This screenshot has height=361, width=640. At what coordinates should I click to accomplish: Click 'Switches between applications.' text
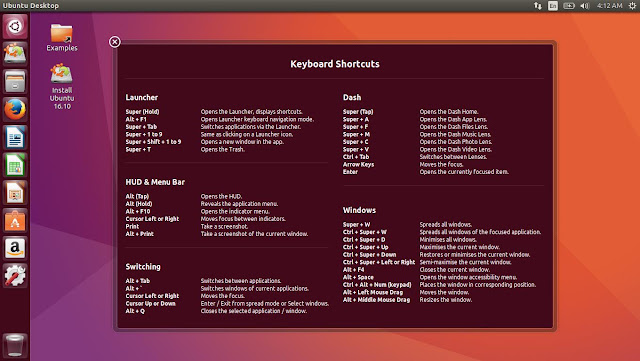(241, 281)
